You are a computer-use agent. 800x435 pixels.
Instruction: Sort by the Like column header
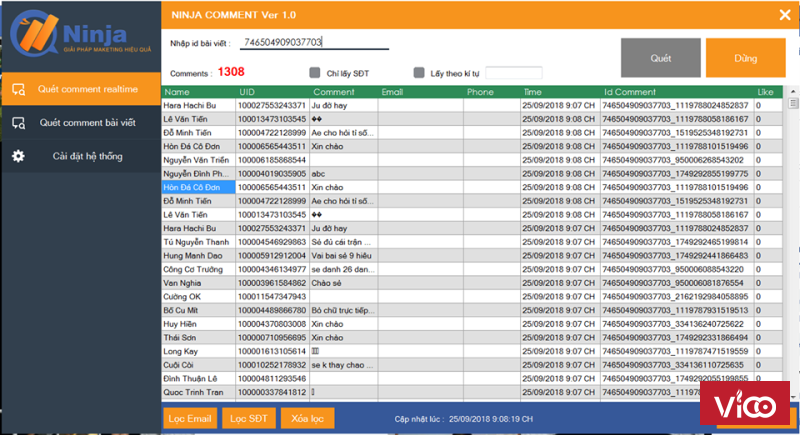[x=768, y=92]
